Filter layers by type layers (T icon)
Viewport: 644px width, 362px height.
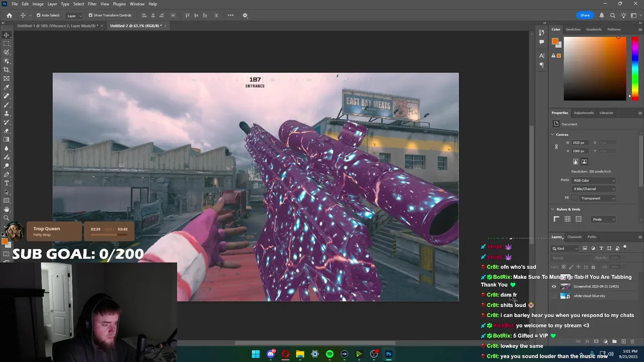click(601, 248)
